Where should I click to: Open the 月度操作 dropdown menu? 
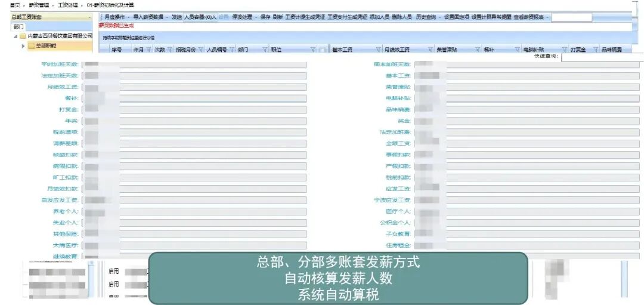(x=116, y=17)
